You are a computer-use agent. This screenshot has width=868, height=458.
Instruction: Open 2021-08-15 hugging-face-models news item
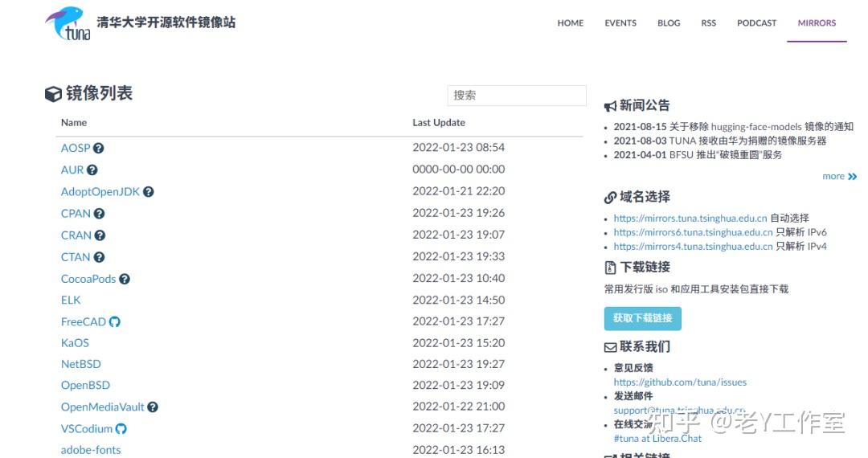click(734, 127)
